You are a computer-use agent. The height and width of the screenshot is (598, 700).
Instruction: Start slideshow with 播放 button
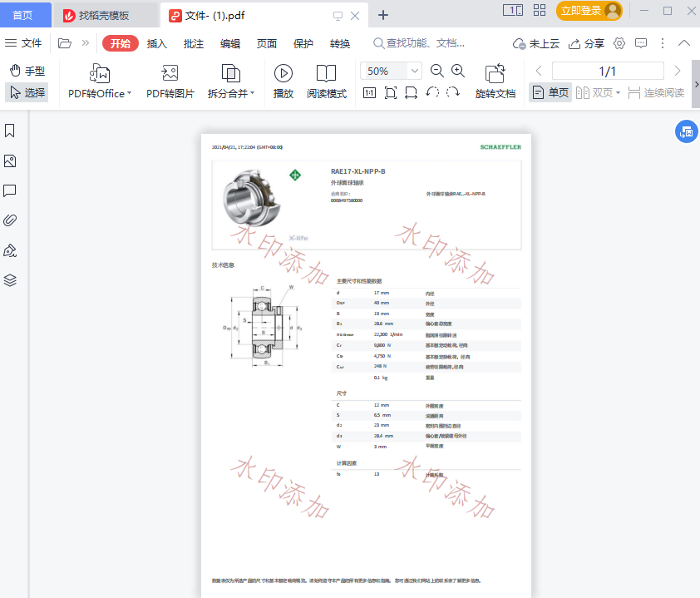click(283, 82)
